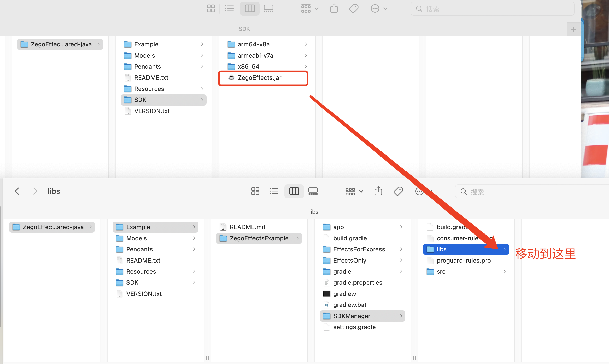Select VERSION.txt in libs window
Viewport: 609px width, 364px height.
pos(156,294)
